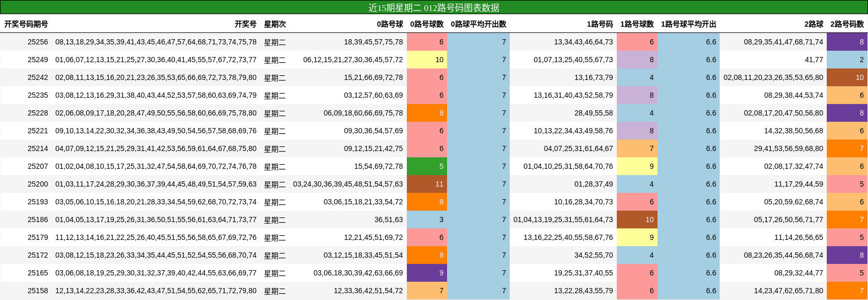868x300 pixels.
Task: Select the issue number 25158 cell
Action: tap(38, 291)
